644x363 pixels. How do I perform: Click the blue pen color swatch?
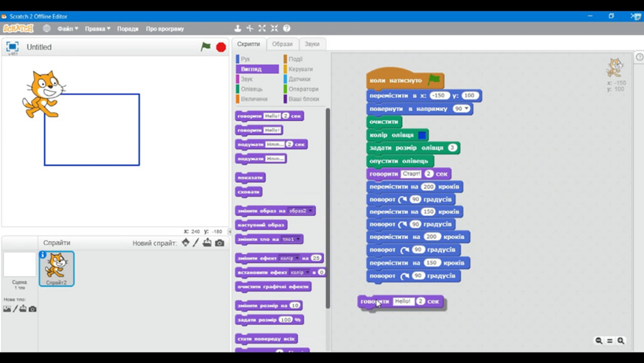(422, 135)
